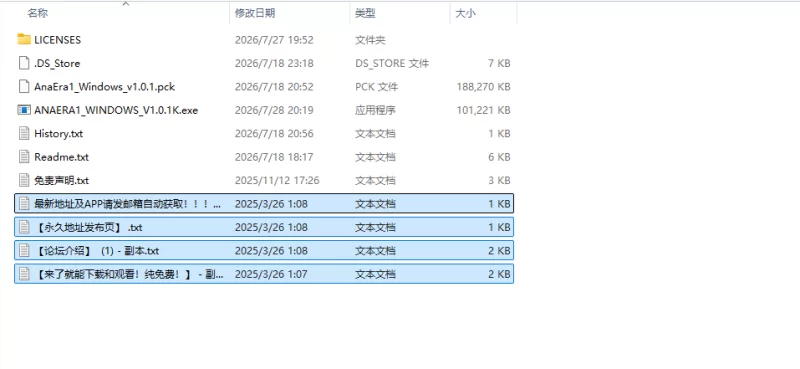The height and width of the screenshot is (369, 800).
Task: Click date 2025/11/12 17:26 of 免责声明.txt
Action: (x=277, y=181)
